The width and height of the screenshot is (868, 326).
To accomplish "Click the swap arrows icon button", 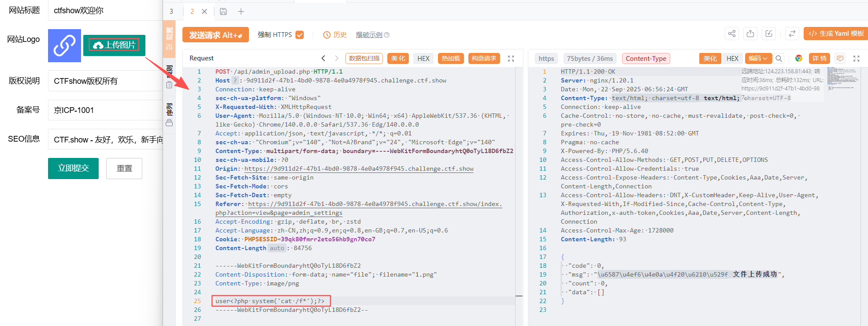I will 792,34.
